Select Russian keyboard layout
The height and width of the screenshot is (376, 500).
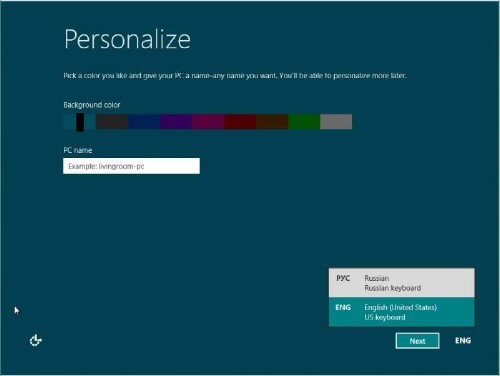click(x=401, y=283)
